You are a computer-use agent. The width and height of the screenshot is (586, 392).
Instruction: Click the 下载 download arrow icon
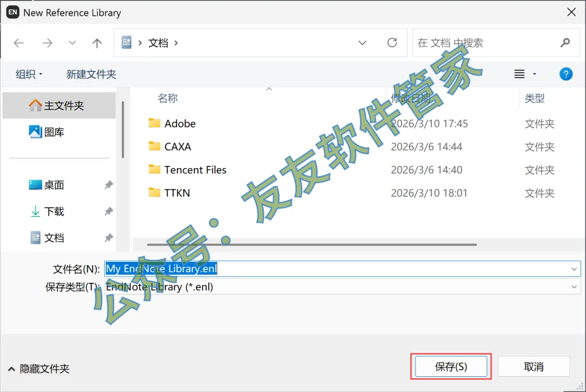[35, 211]
